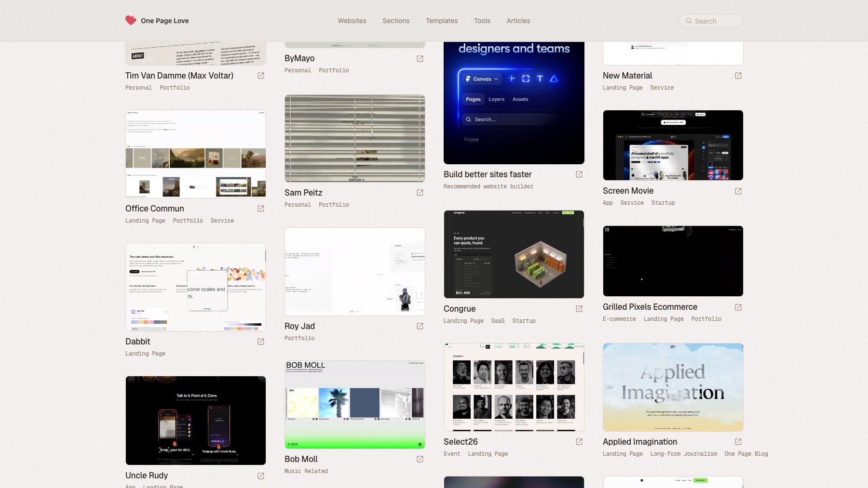Open the Select26 speakers thumbnail

[514, 387]
